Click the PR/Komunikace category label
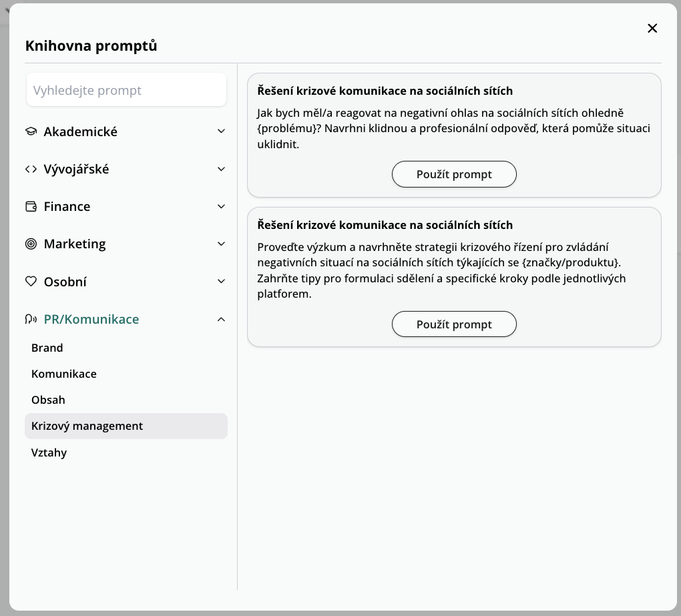The height and width of the screenshot is (616, 681). (x=91, y=319)
